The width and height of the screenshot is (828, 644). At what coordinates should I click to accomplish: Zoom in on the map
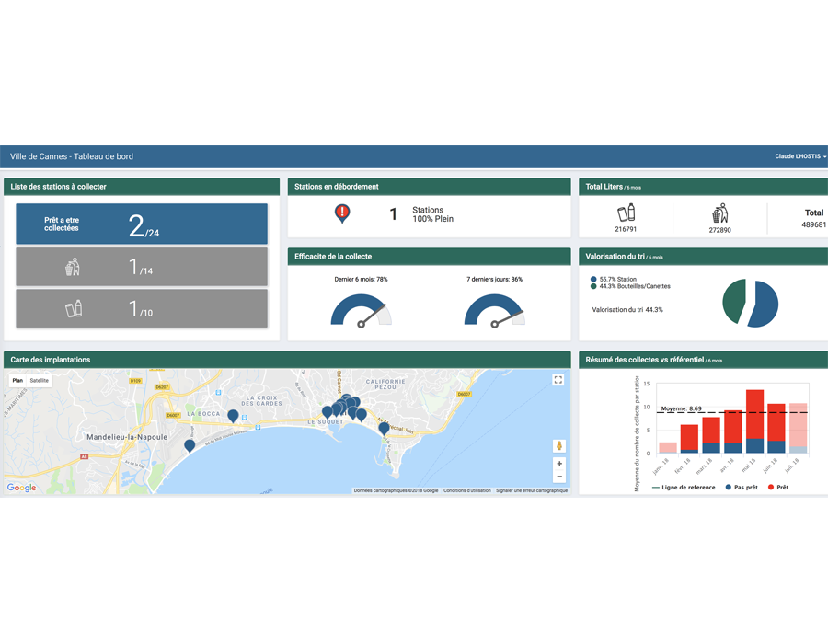558,464
